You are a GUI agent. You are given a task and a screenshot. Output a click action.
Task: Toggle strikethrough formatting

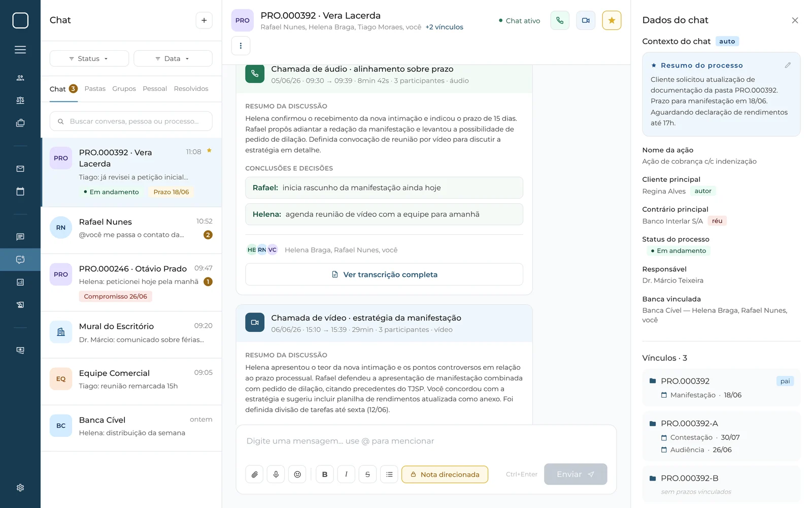pos(367,474)
